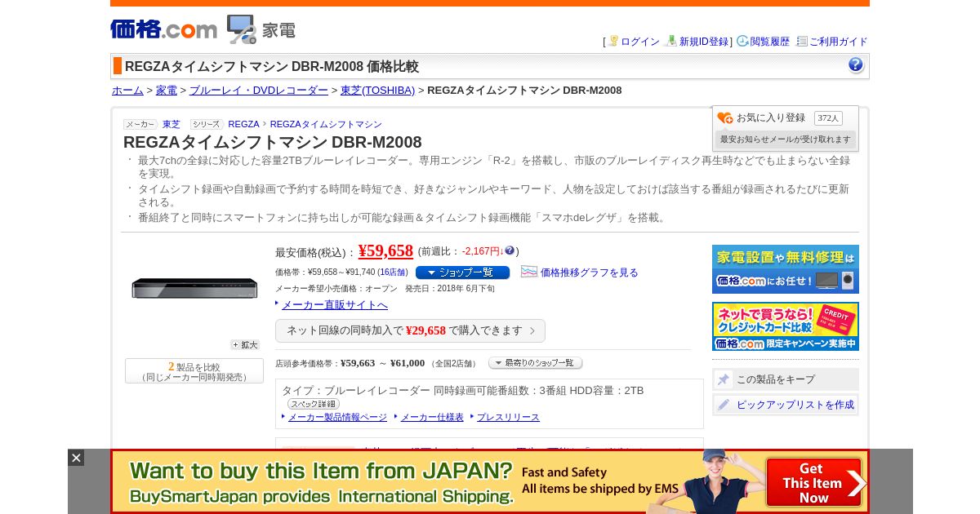Viewport: 980px width, 514px height.
Task: Enlarge product image with 拡大 button
Action: pos(245,345)
